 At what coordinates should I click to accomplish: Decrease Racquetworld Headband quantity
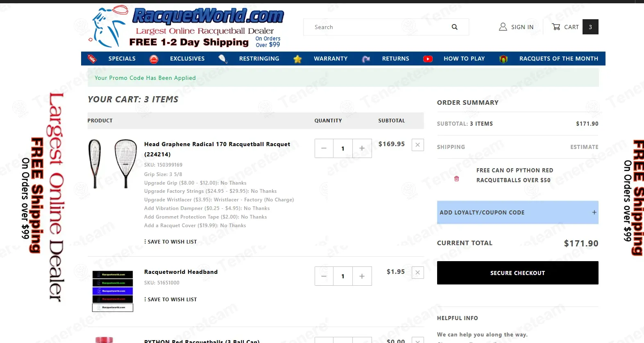coord(324,276)
